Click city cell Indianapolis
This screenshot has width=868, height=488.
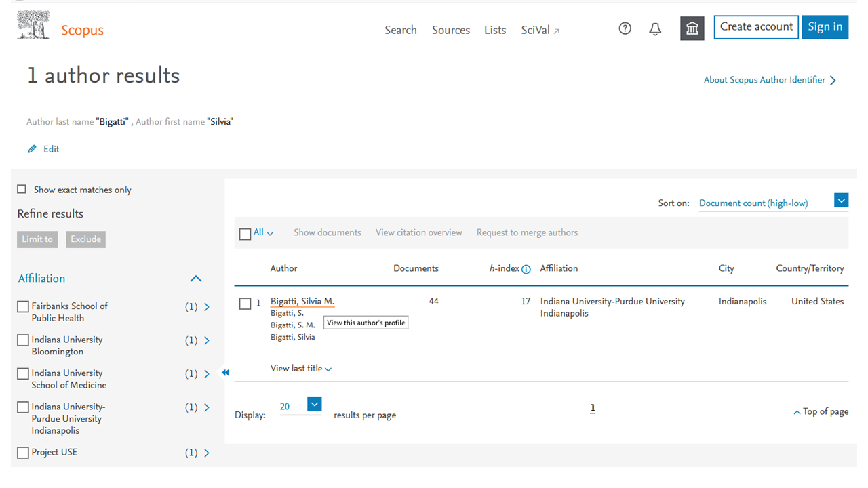click(x=743, y=301)
